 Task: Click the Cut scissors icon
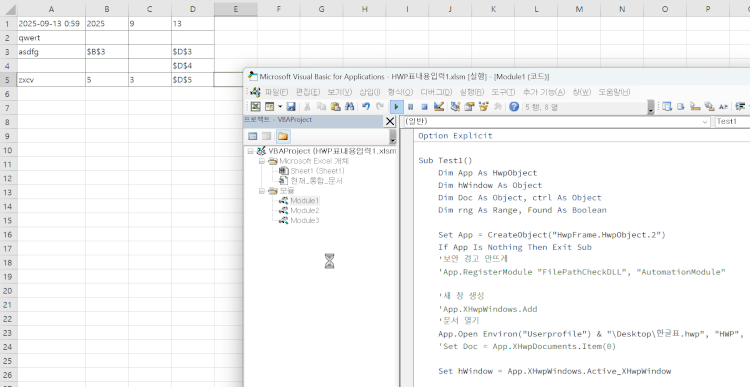point(307,106)
